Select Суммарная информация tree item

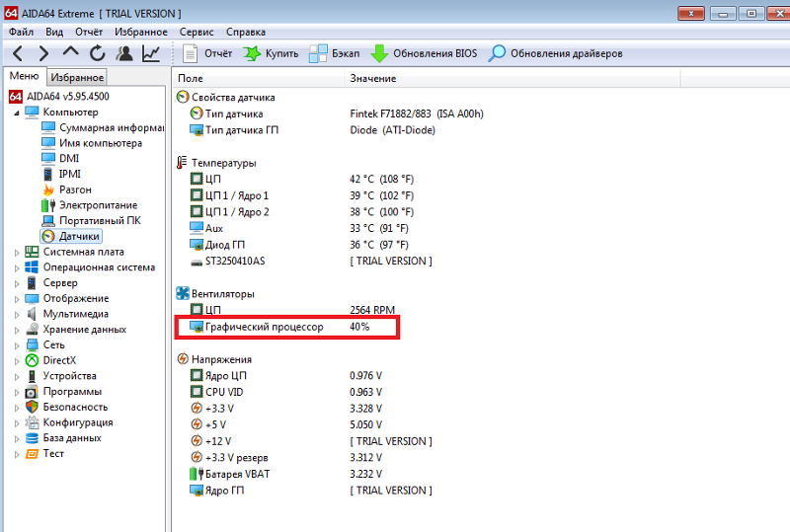click(103, 127)
